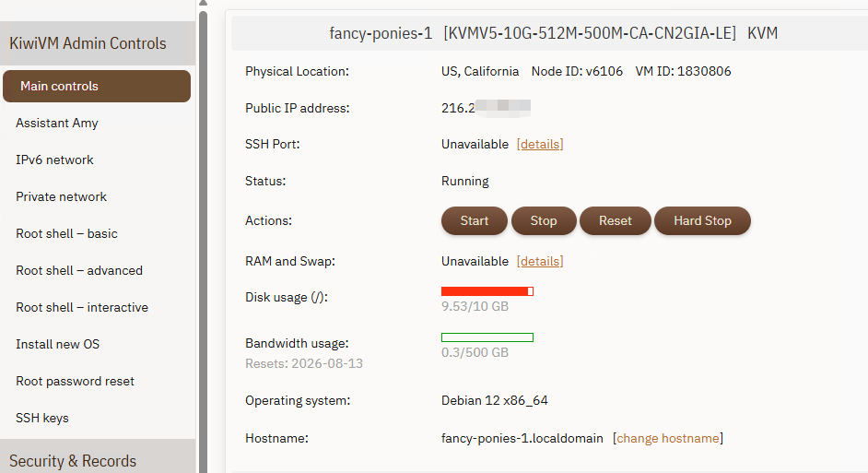Click the Hard Stop button
The width and height of the screenshot is (868, 473).
[702, 221]
